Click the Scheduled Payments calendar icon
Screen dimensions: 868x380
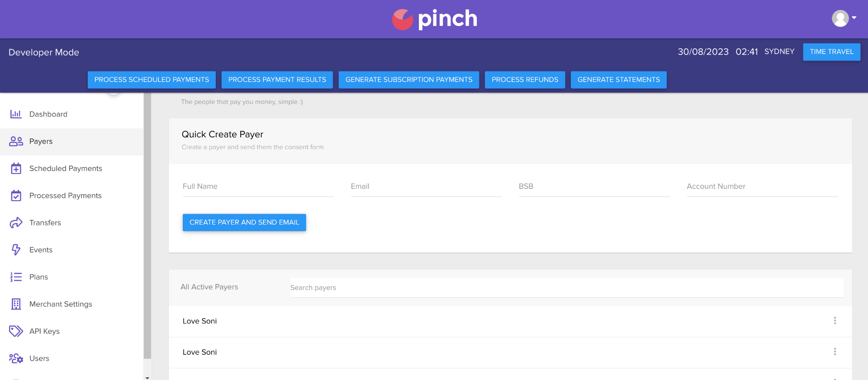(16, 169)
